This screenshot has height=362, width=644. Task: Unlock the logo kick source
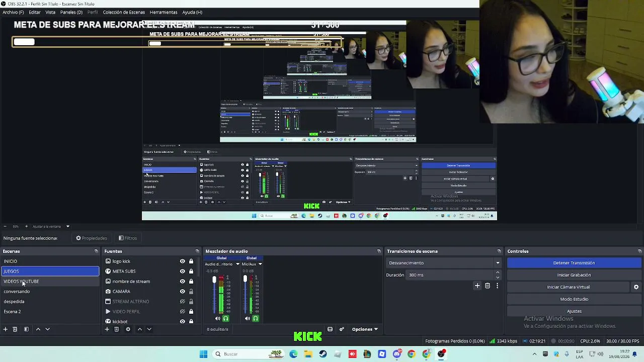click(x=191, y=261)
